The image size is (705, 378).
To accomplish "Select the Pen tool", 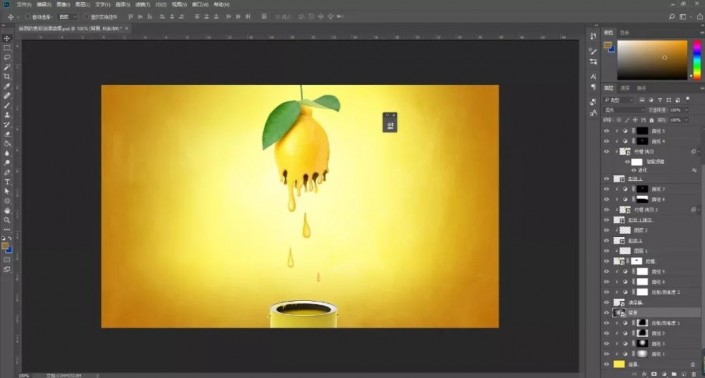I will [x=7, y=173].
